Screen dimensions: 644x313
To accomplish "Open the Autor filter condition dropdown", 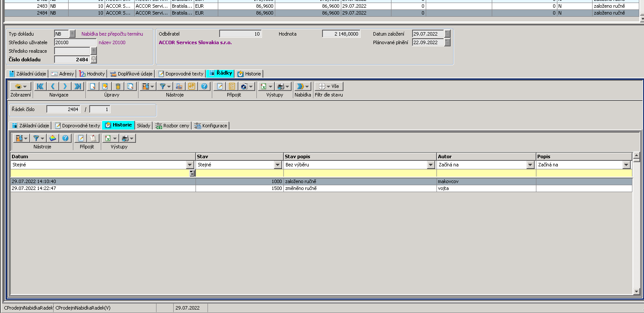I will (x=530, y=165).
